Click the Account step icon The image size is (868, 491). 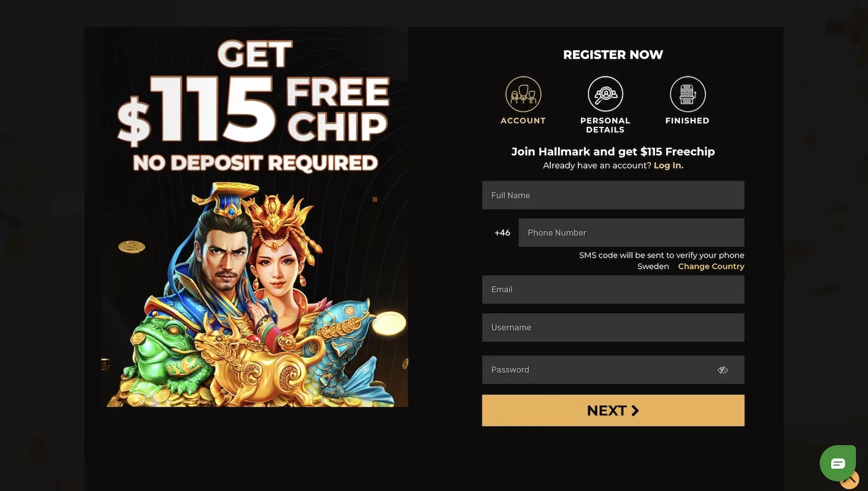click(523, 94)
